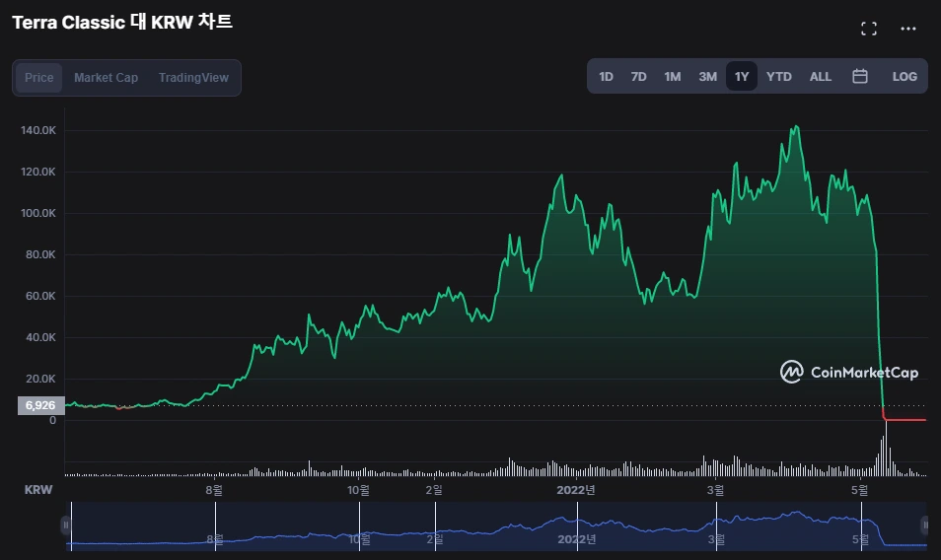Click the 100.0K axis label
Viewport: 941px width, 560px height.
[x=38, y=213]
